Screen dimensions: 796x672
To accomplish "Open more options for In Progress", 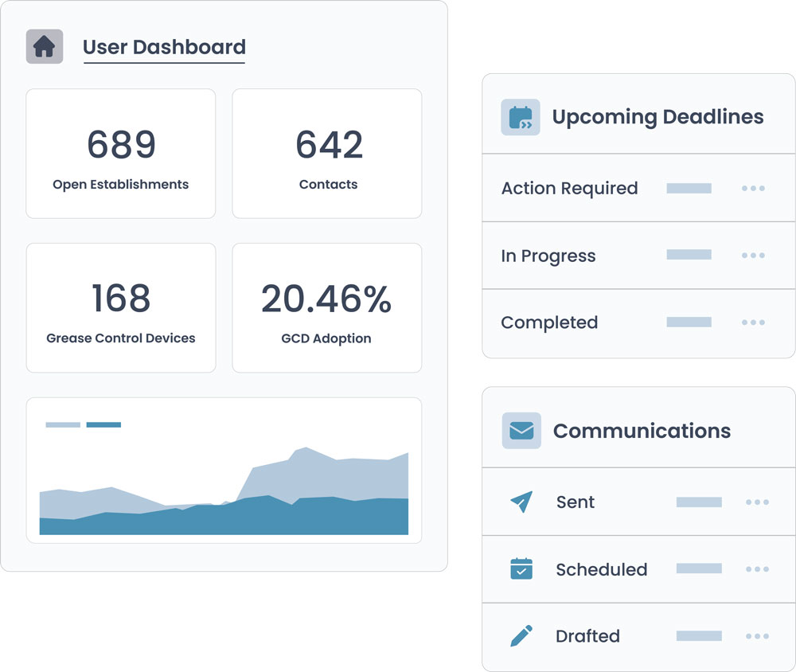I will [753, 255].
